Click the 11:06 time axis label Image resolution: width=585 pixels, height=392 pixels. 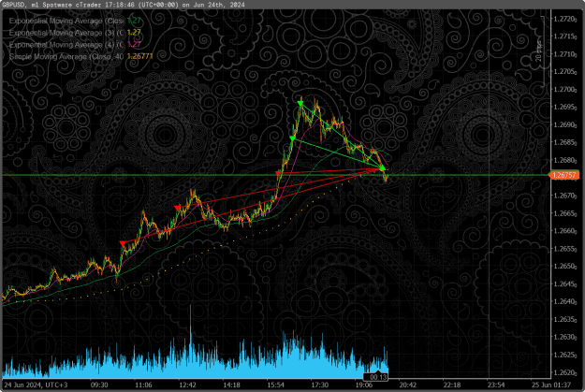click(143, 385)
